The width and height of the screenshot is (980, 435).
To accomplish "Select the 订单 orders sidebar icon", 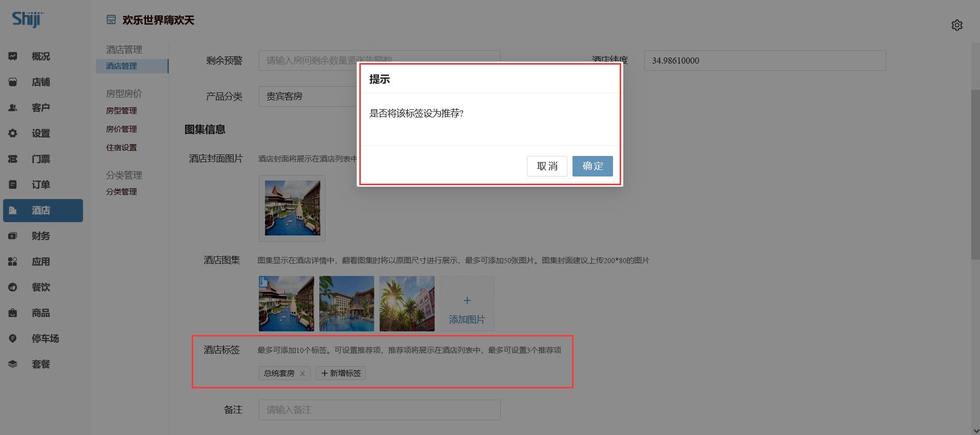I will pyautogui.click(x=13, y=185).
